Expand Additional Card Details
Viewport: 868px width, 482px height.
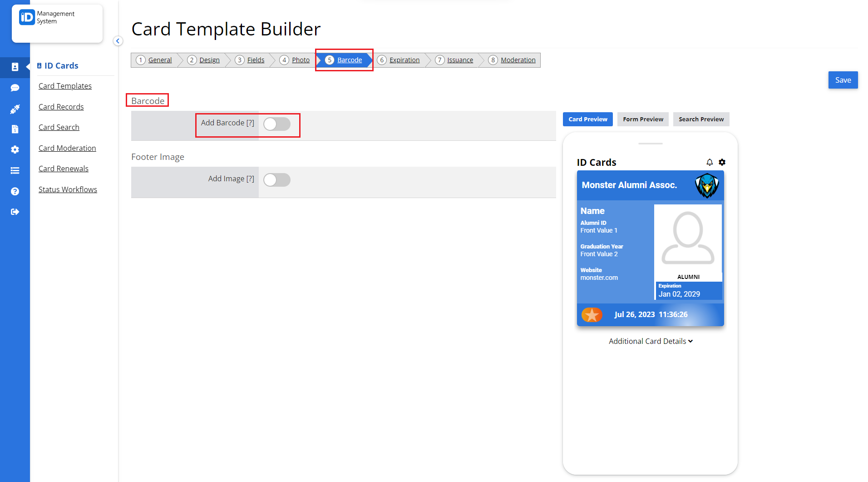click(x=651, y=341)
